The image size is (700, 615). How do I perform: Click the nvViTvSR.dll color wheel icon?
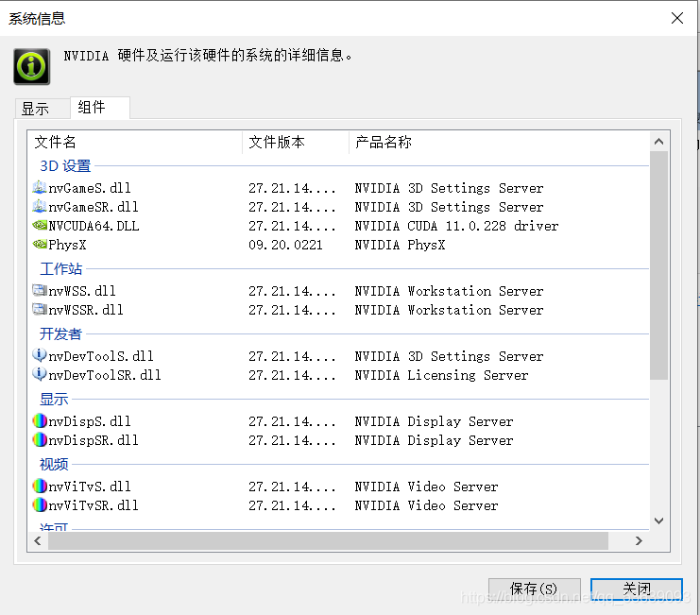point(40,504)
